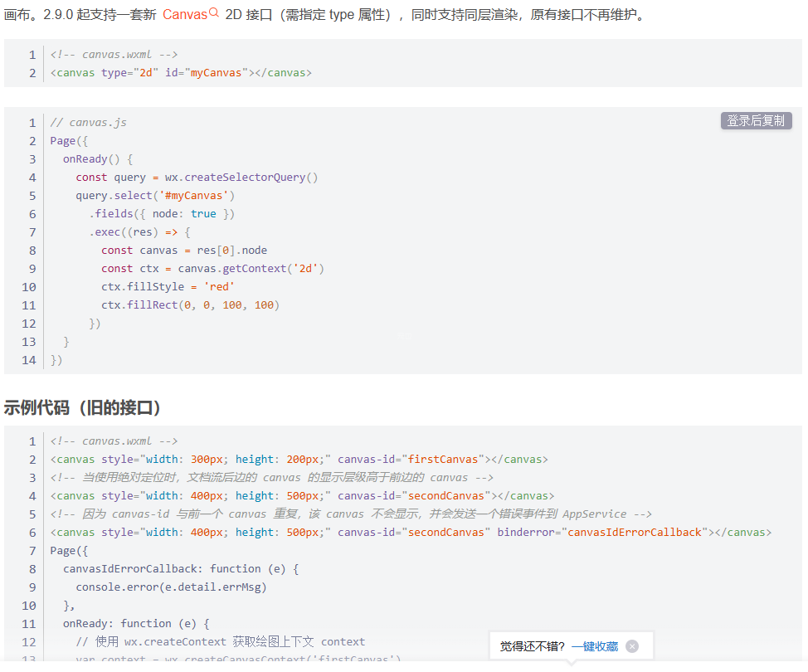
Task: Click the "canvasIdErrorCallback" binderror value
Action: tap(635, 533)
